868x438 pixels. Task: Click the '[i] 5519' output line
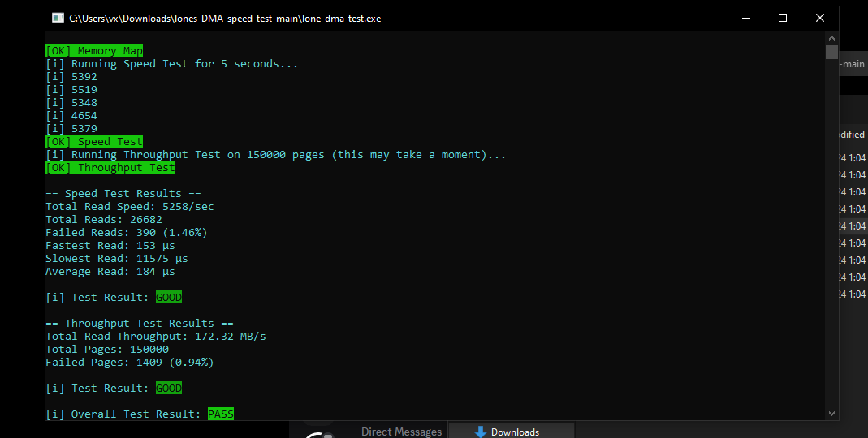pos(71,89)
